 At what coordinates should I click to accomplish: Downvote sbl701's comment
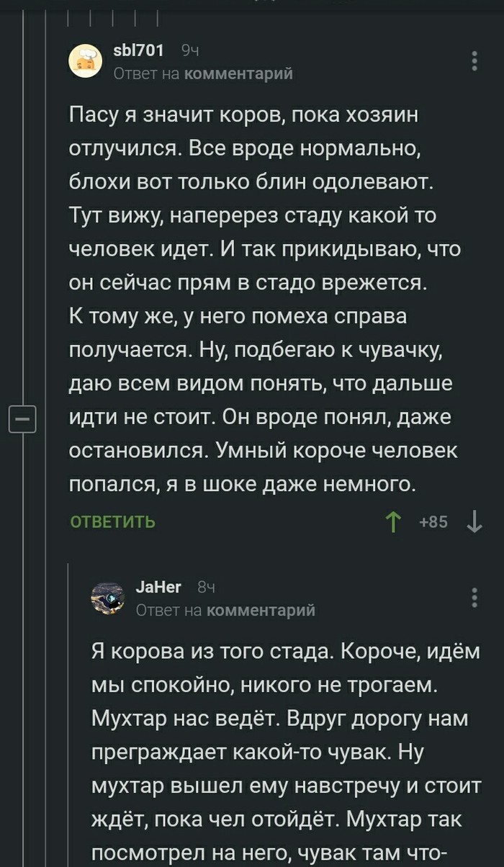474,521
